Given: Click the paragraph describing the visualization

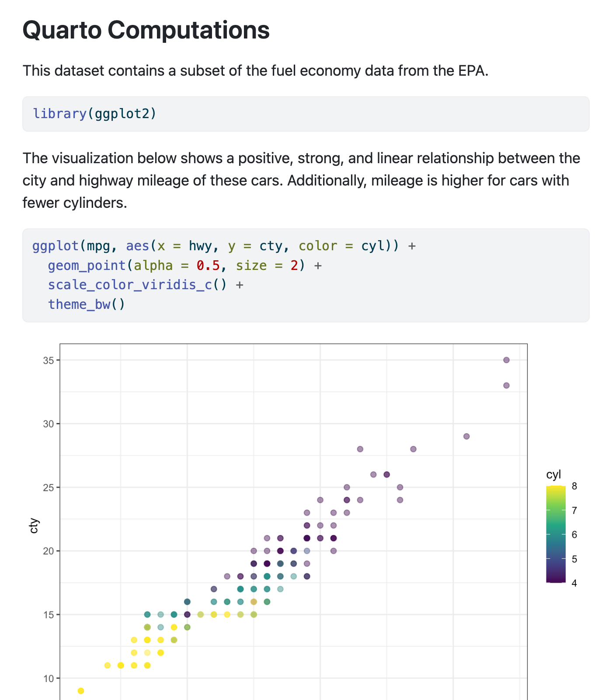Looking at the screenshot, I should coord(301,180).
